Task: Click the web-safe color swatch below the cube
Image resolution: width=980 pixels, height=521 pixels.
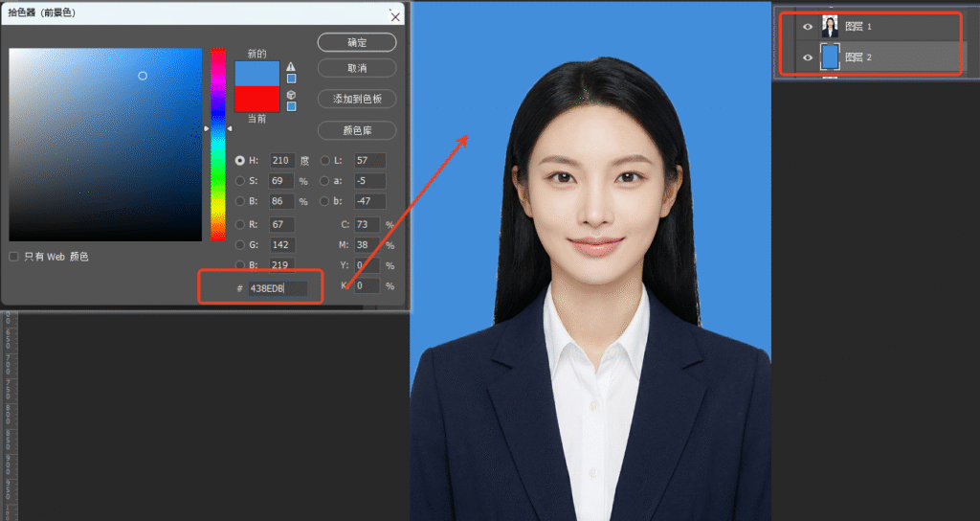Action: point(291,107)
